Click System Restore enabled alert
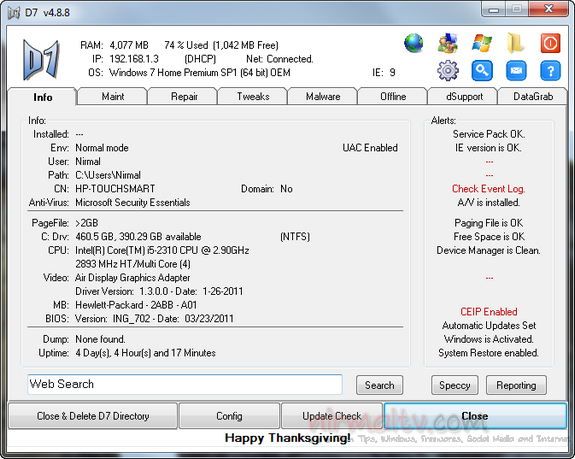This screenshot has height=459, width=575. [x=488, y=353]
